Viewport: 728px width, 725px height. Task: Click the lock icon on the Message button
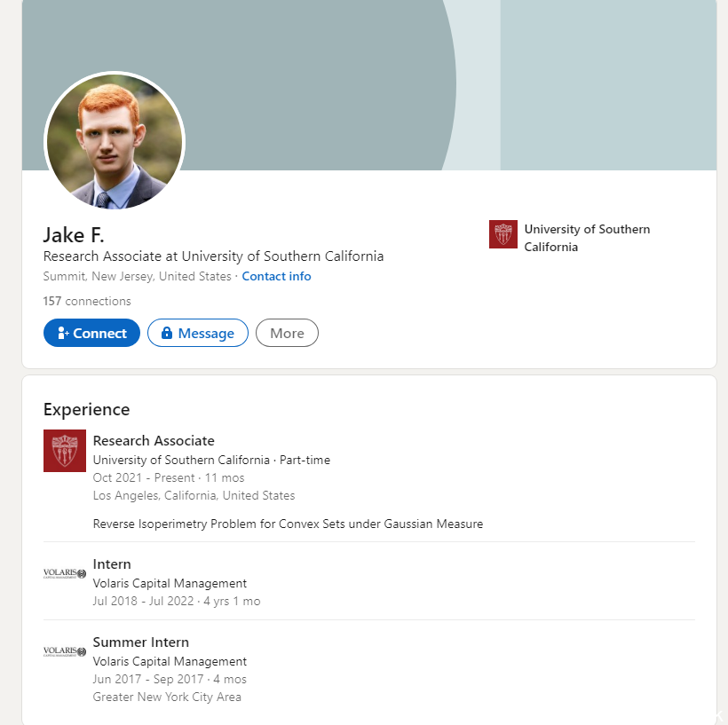click(x=166, y=333)
